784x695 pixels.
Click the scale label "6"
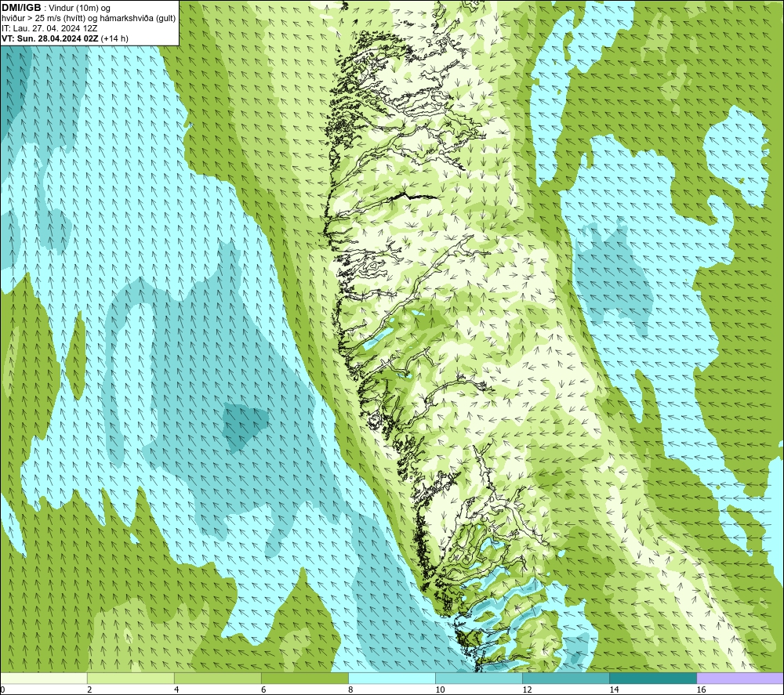pyautogui.click(x=263, y=690)
